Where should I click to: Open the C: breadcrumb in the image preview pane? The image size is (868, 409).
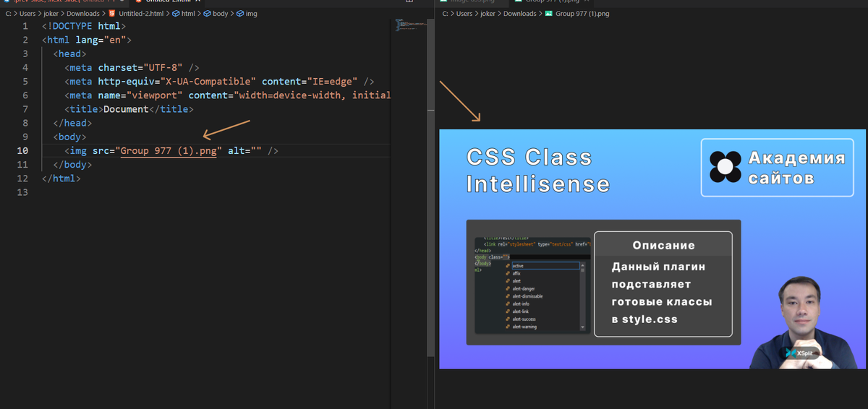coord(446,13)
